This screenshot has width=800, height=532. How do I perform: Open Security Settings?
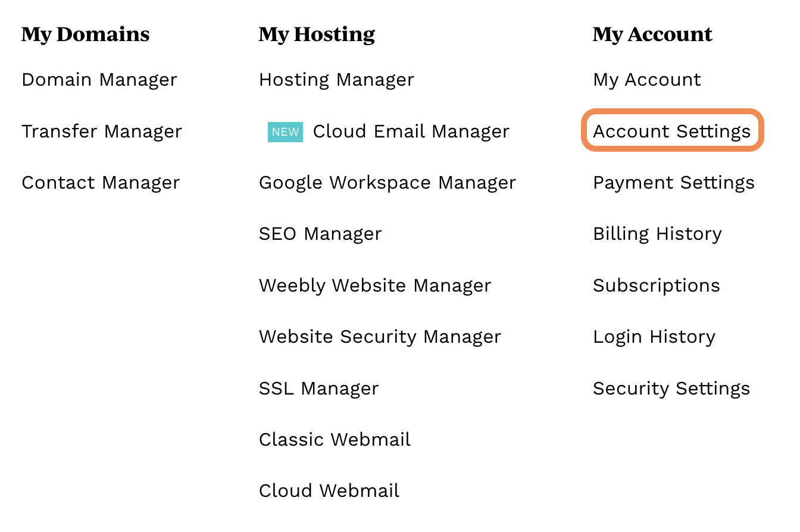click(671, 388)
